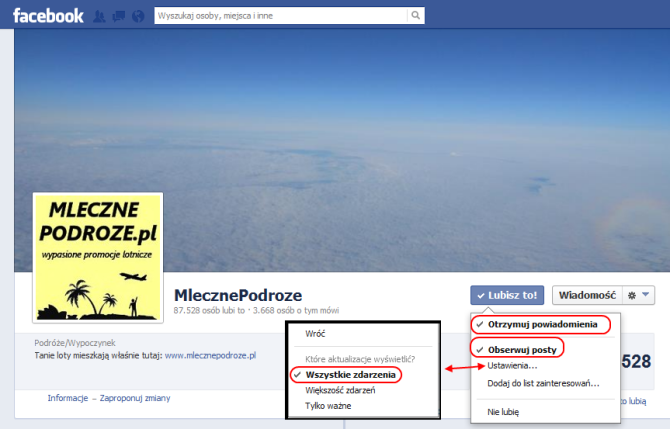The height and width of the screenshot is (429, 670).
Task: Select Nie lubię from the menu
Action: click(504, 410)
